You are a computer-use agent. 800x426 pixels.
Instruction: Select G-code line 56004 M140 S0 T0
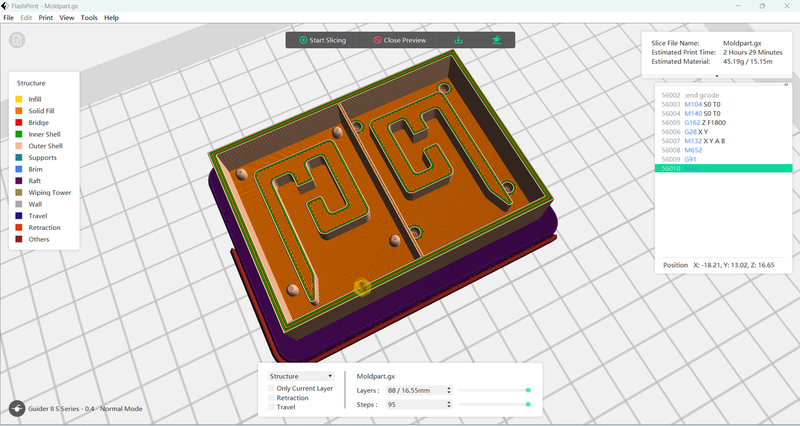(723, 113)
